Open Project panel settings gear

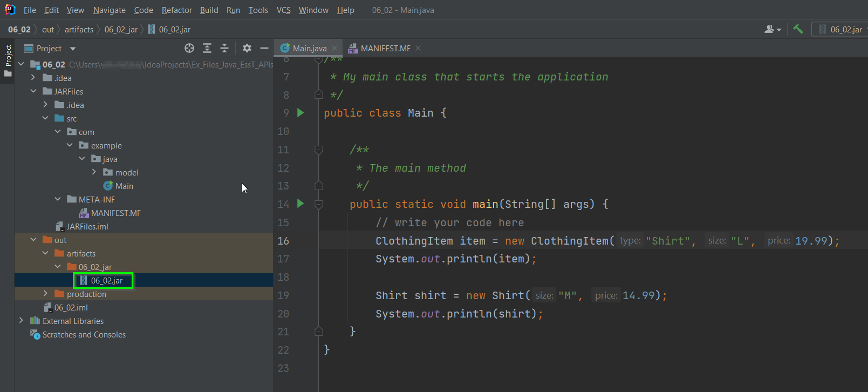[x=247, y=48]
